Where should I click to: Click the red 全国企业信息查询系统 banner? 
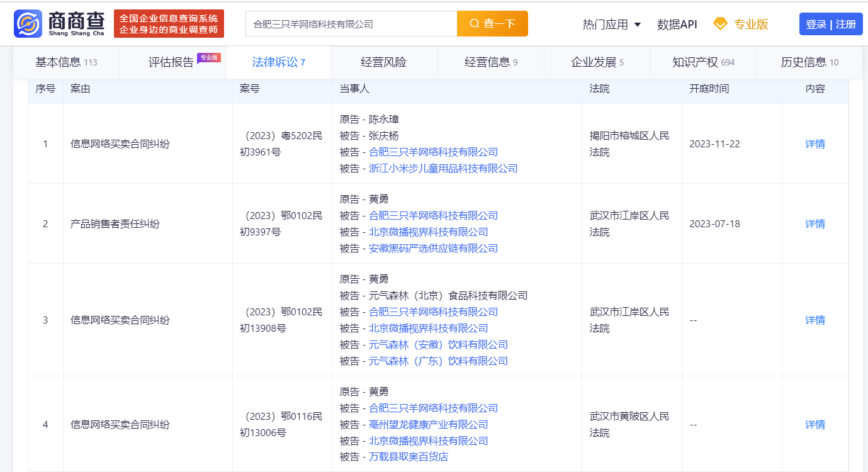coord(169,24)
